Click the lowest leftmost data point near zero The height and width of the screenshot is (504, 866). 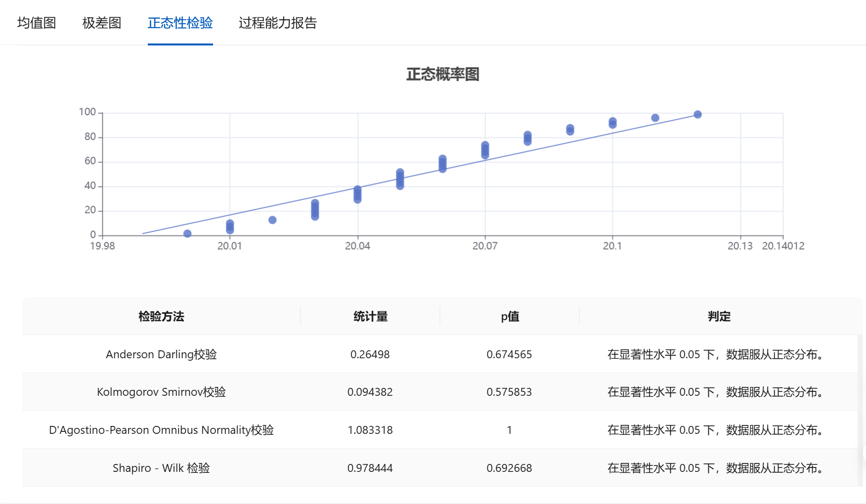(x=187, y=234)
